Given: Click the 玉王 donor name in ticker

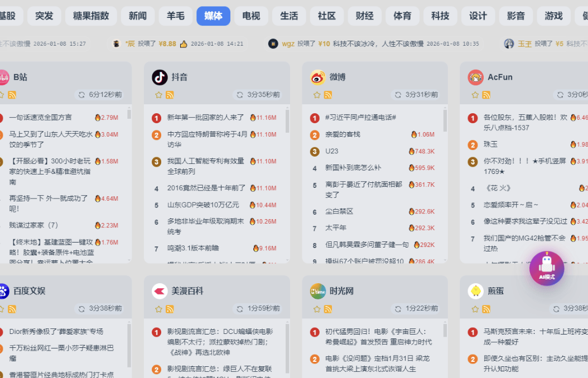Looking at the screenshot, I should click(x=524, y=44).
